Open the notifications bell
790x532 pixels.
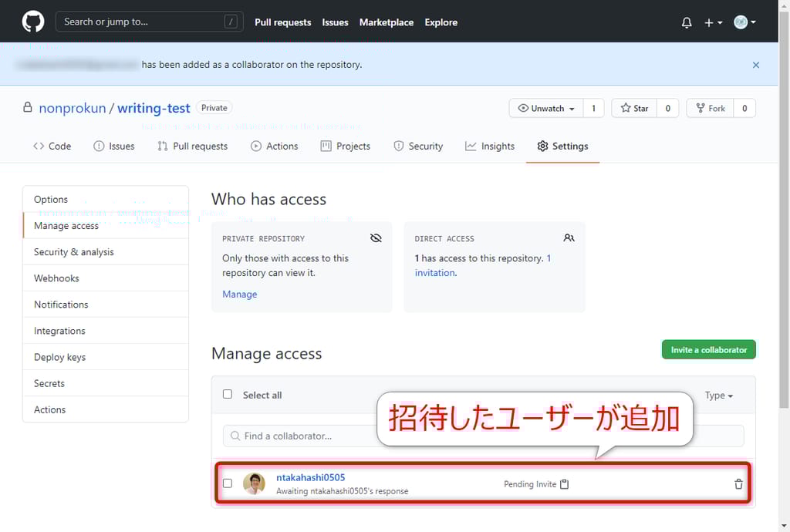tap(686, 22)
